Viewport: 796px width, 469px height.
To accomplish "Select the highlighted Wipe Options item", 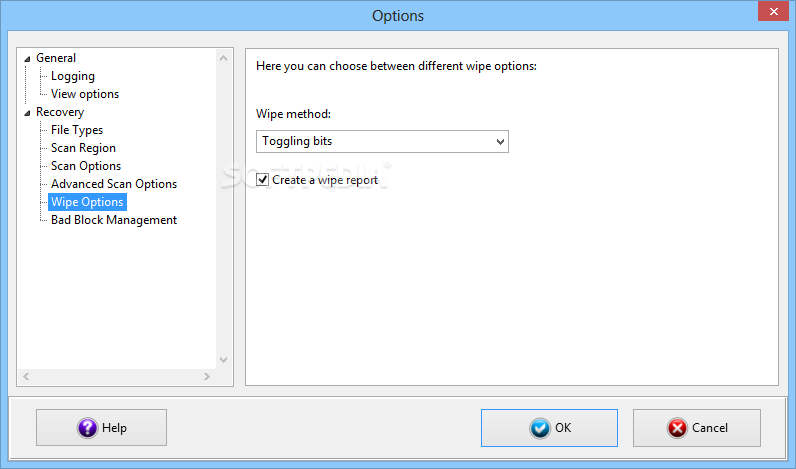I will [87, 202].
